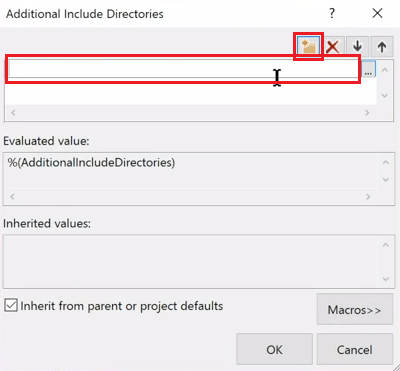The width and height of the screenshot is (400, 371).
Task: Close the Additional Include Directories dialog
Action: click(377, 13)
